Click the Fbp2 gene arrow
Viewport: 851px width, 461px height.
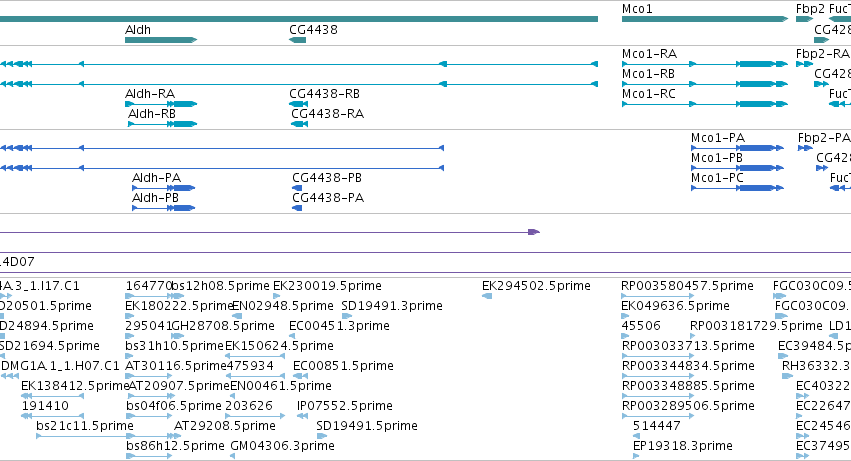(x=804, y=19)
